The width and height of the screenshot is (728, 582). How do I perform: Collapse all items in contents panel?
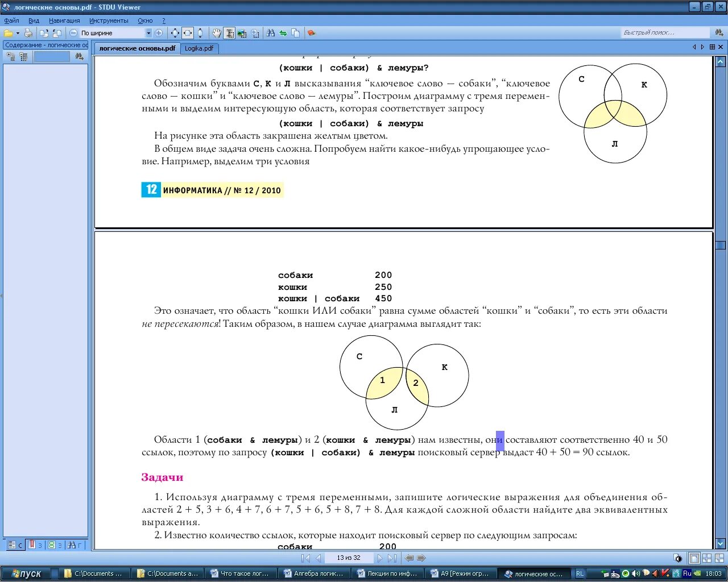coord(23,56)
